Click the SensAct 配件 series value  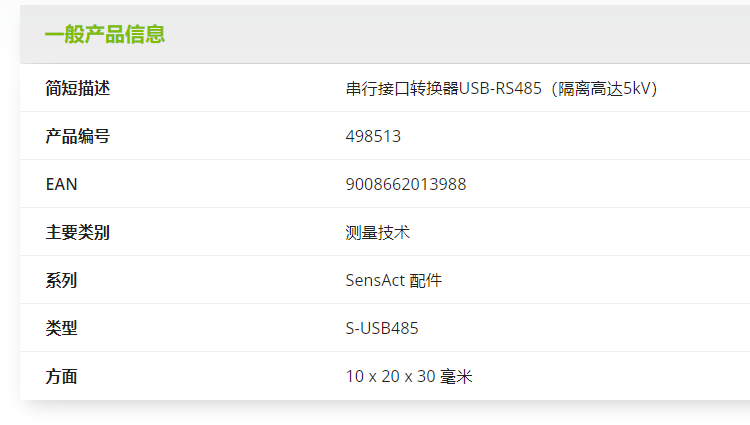coord(393,280)
